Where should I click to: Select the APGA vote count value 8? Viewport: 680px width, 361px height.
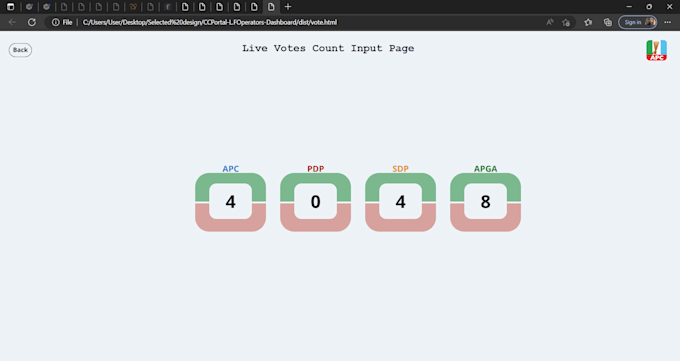tap(485, 201)
